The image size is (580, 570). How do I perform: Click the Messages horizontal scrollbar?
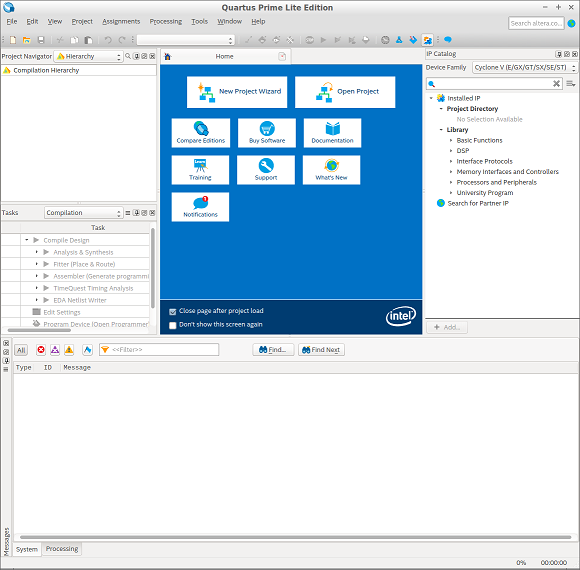point(296,537)
